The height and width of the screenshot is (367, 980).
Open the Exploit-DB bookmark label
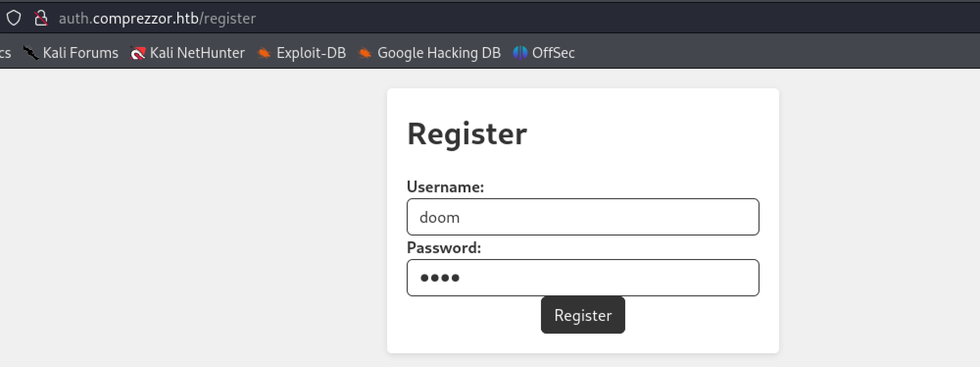coord(311,52)
